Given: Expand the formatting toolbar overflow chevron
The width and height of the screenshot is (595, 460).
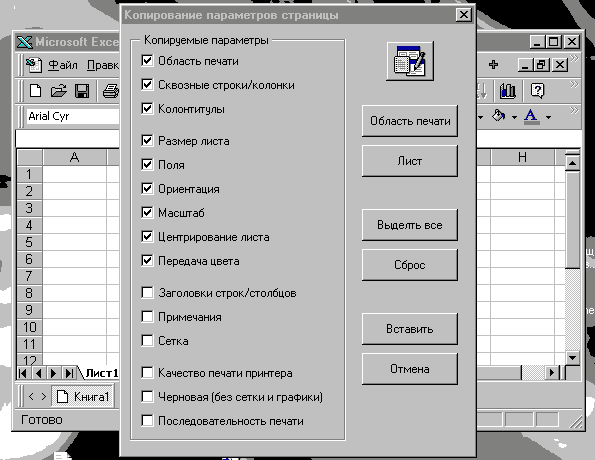Looking at the screenshot, I should tap(574, 110).
